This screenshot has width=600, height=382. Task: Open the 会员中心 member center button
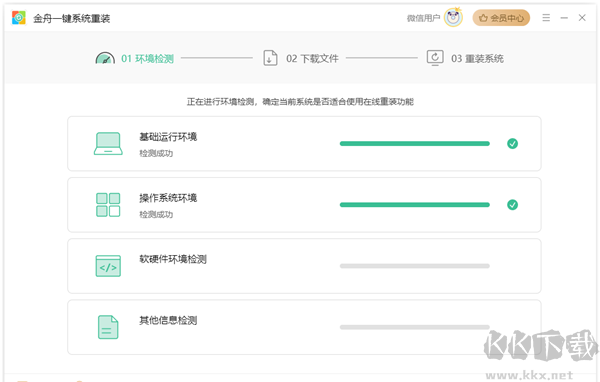501,18
